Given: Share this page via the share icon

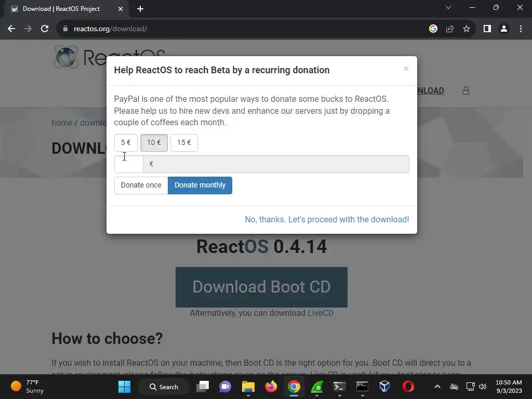Looking at the screenshot, I should (x=450, y=29).
